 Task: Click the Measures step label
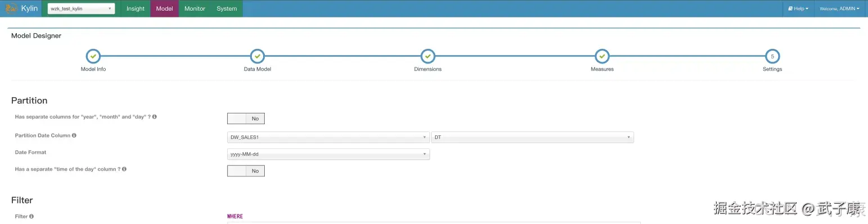[x=602, y=69]
